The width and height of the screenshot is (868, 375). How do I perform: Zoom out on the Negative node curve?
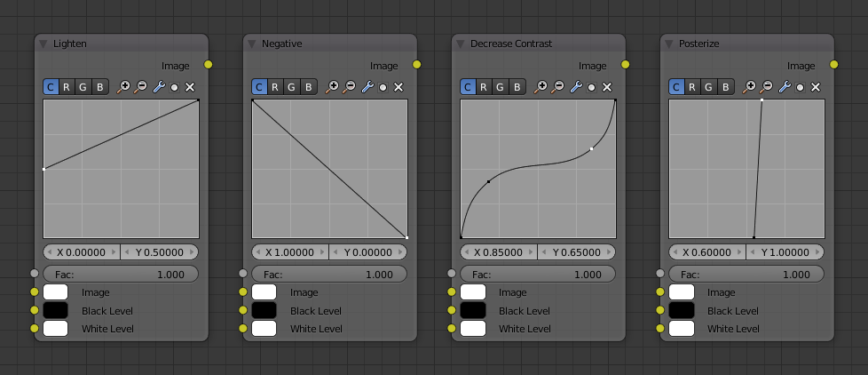pos(350,87)
